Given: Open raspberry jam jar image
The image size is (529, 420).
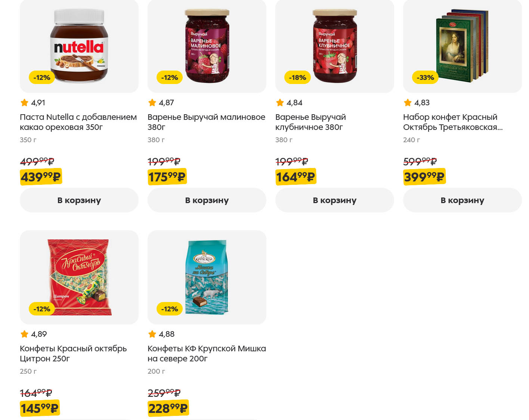Looking at the screenshot, I should (x=207, y=45).
